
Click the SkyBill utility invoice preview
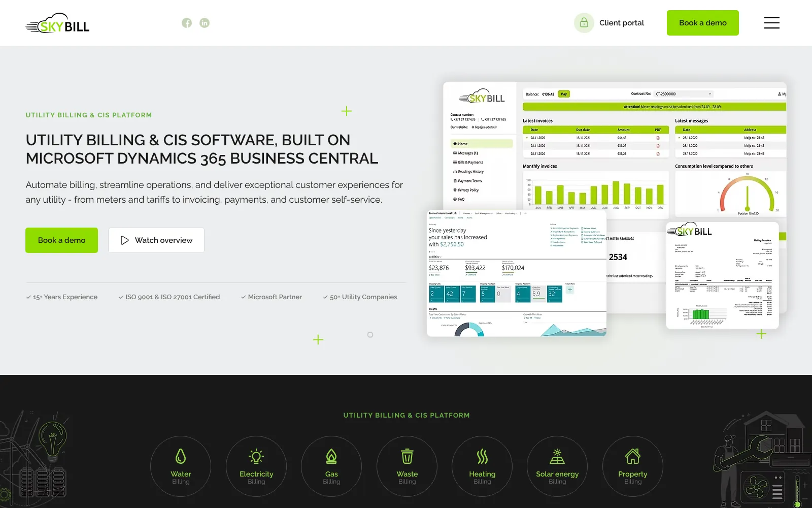722,275
